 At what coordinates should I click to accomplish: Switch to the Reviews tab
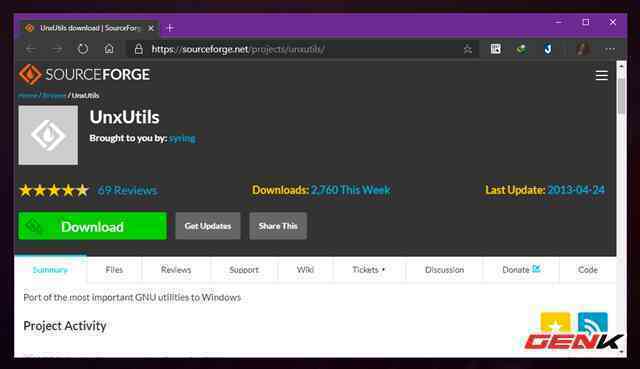click(x=176, y=270)
